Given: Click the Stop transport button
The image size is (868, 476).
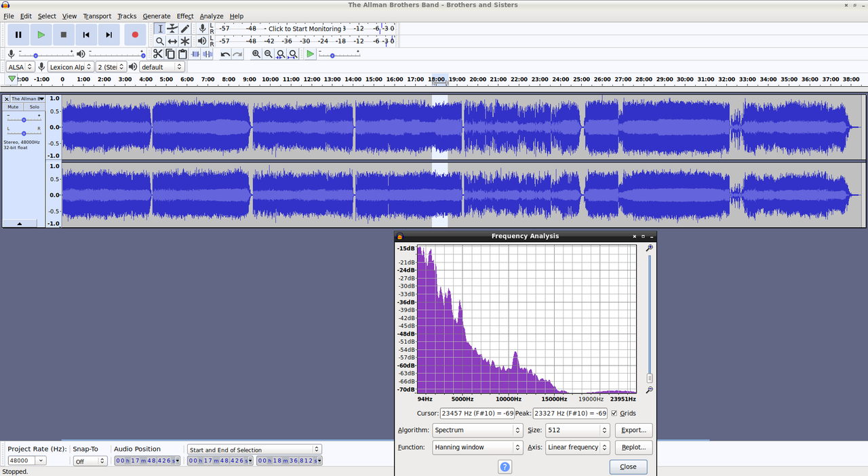Looking at the screenshot, I should [x=64, y=35].
